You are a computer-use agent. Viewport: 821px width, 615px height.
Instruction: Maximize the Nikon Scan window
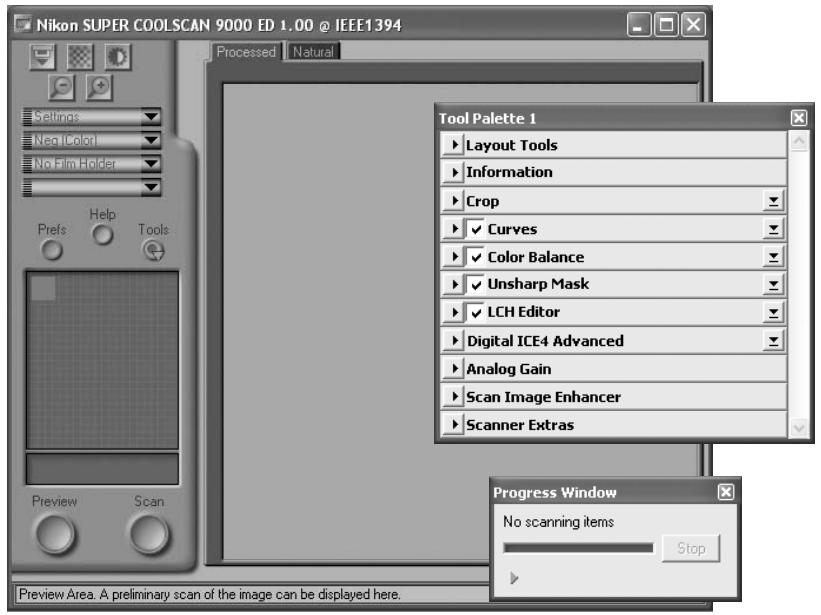(666, 25)
